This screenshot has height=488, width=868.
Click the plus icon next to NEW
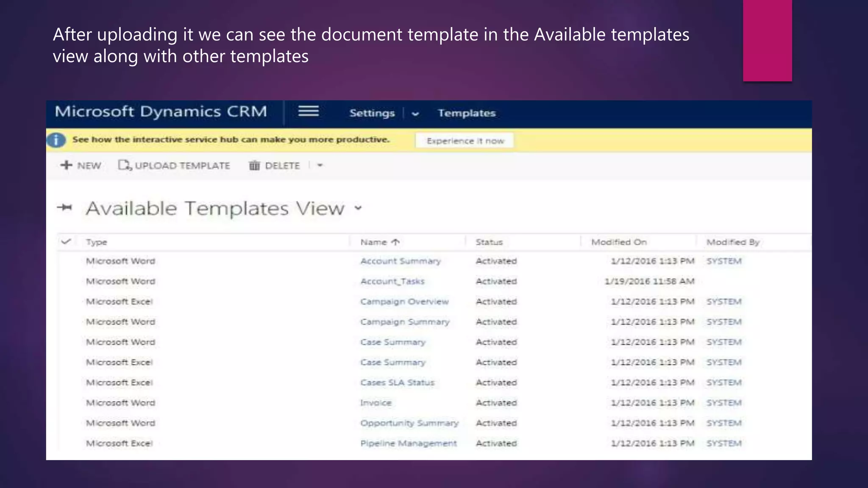tap(66, 165)
